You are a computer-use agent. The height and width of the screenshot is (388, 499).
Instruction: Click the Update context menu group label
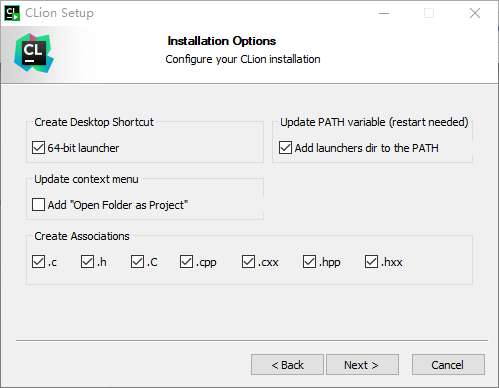click(86, 179)
